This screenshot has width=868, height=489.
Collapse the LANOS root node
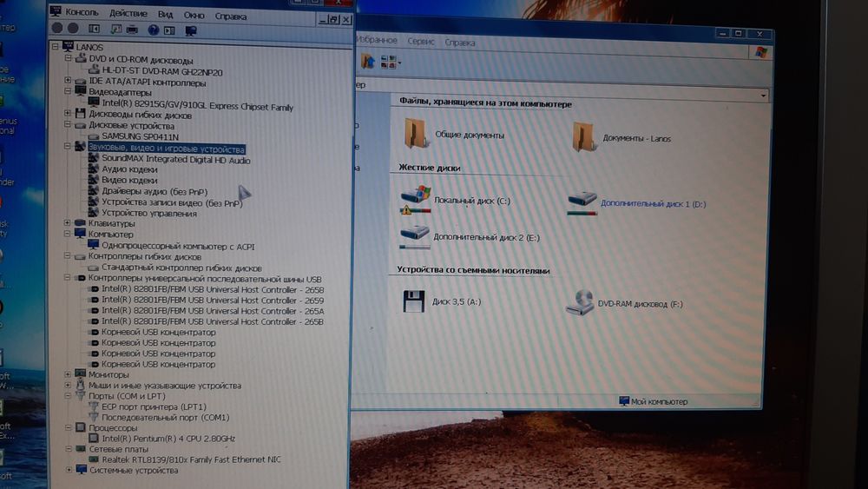coord(56,47)
